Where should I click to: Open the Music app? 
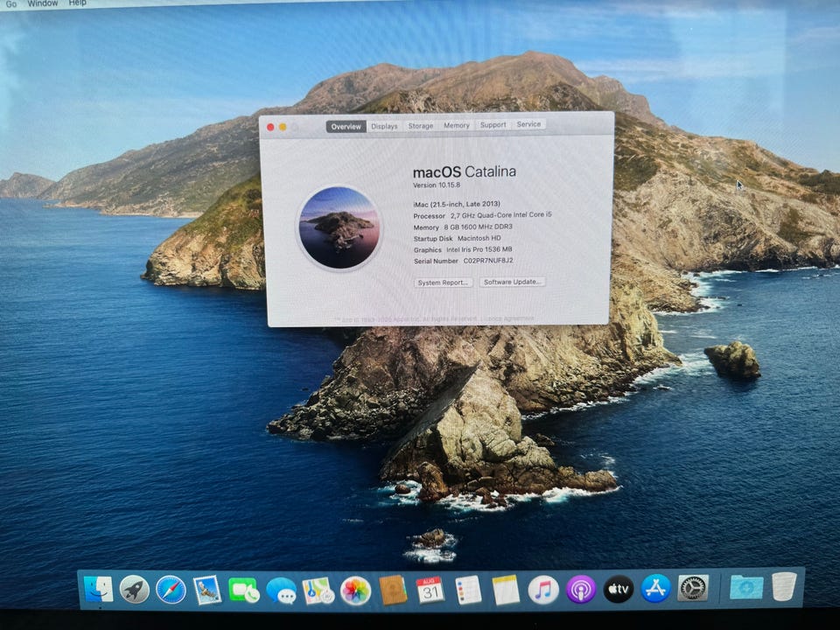(543, 591)
